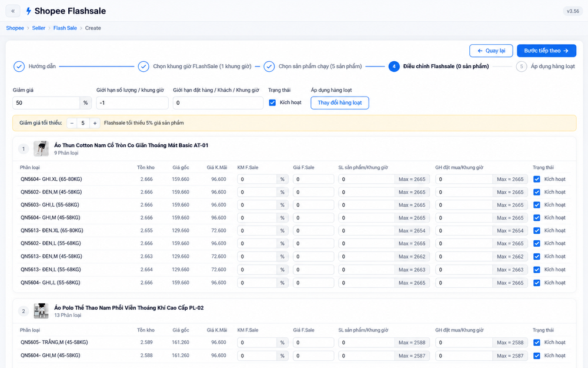
Task: Click the '13 Phân loại' label
Action: 68,315
